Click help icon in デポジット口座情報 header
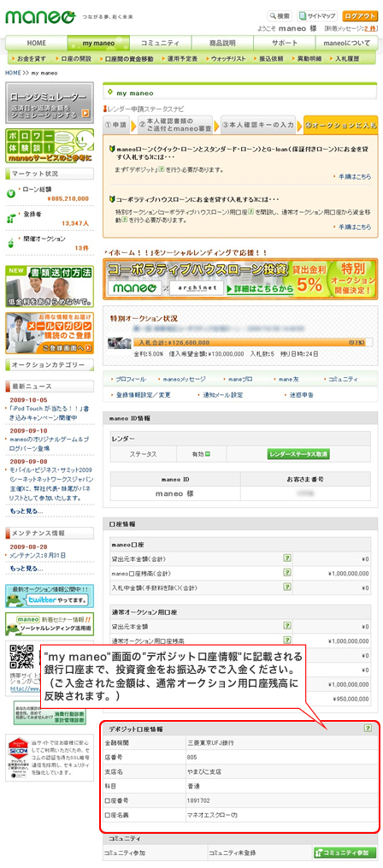 [x=368, y=729]
